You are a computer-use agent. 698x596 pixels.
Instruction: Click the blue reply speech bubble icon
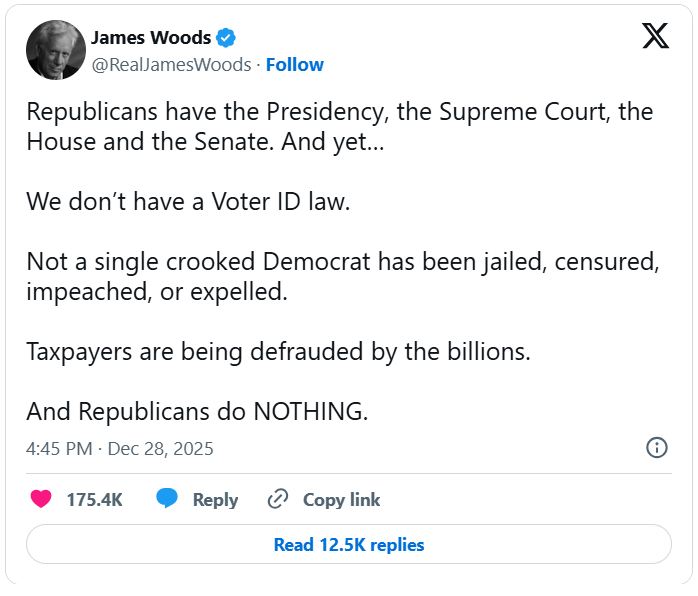tap(168, 499)
